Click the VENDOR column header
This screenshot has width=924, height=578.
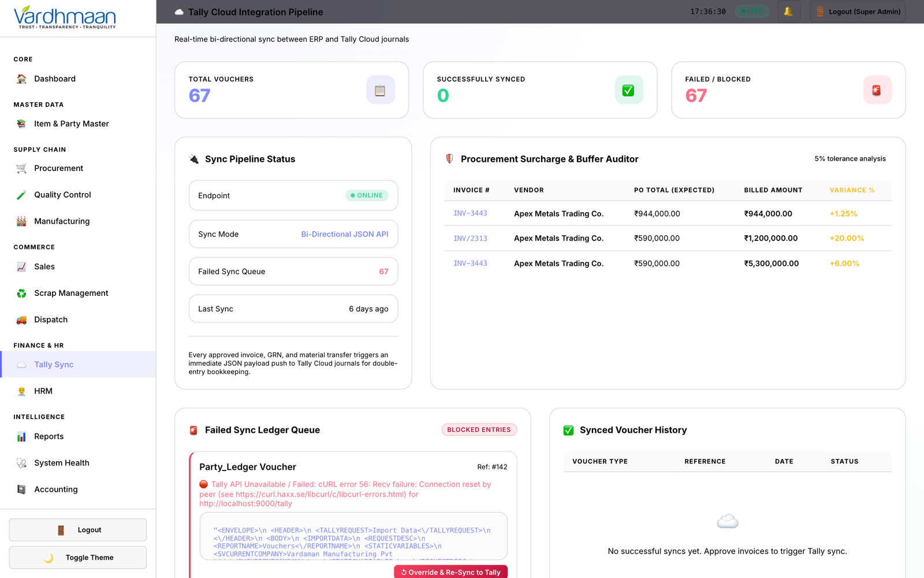528,190
